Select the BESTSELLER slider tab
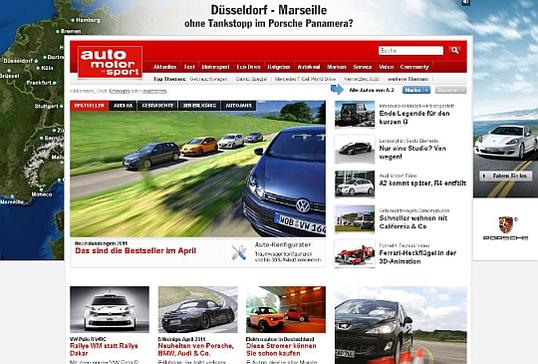The image size is (538, 364). coord(89,106)
